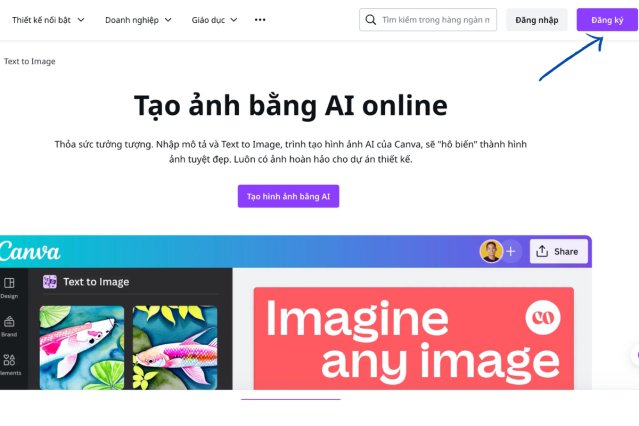This screenshot has height=426, width=639.
Task: Click Tạo hình ảnh bằng AI button
Action: pos(289,196)
